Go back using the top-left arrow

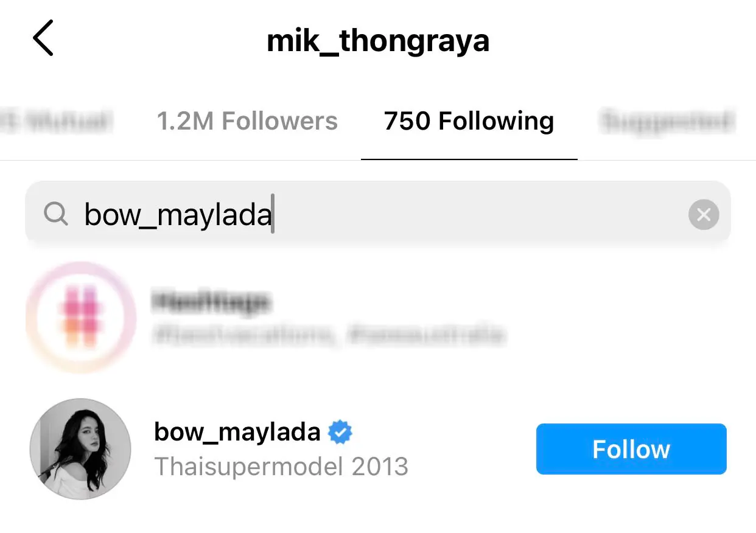43,38
